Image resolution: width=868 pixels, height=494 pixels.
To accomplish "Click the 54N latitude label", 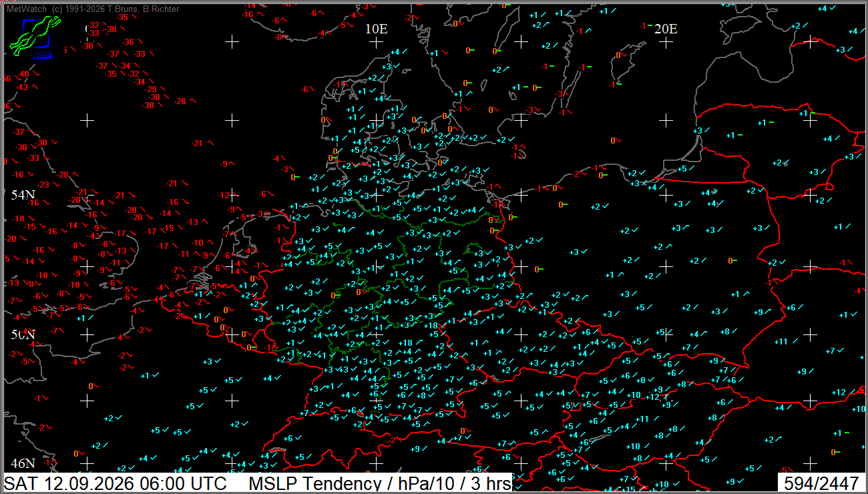I will click(23, 195).
